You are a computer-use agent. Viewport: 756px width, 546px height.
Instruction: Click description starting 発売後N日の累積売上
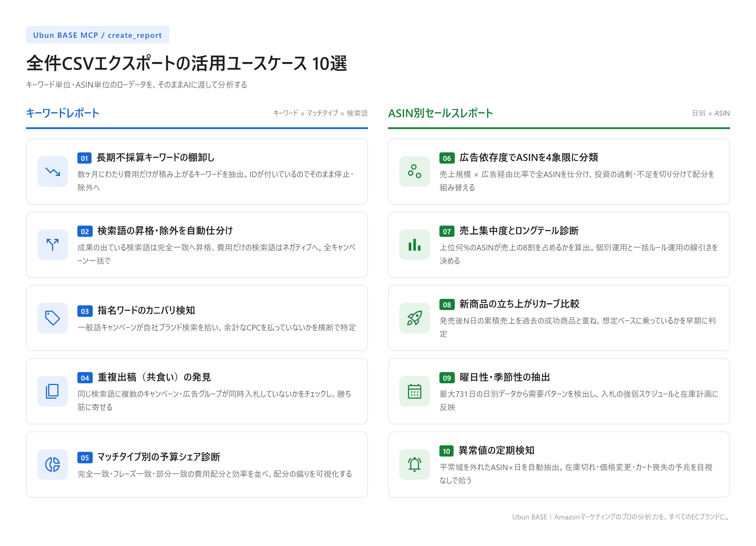point(578,327)
